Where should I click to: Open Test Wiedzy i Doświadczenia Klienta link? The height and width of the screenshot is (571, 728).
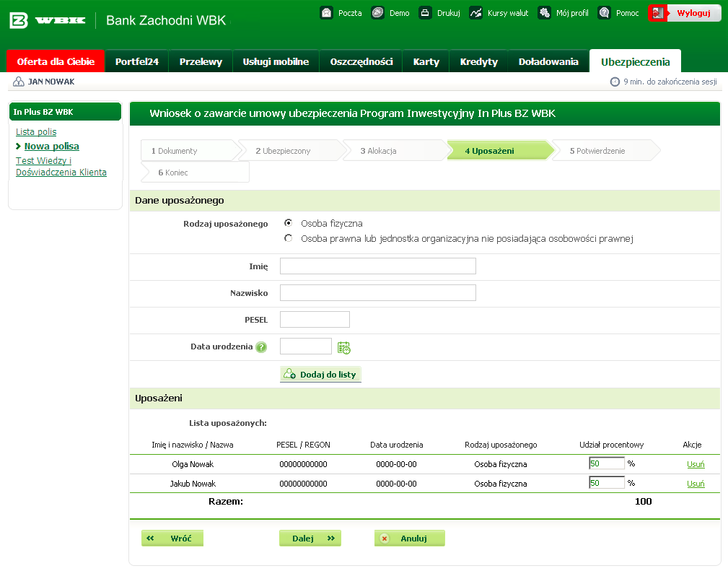coord(61,166)
